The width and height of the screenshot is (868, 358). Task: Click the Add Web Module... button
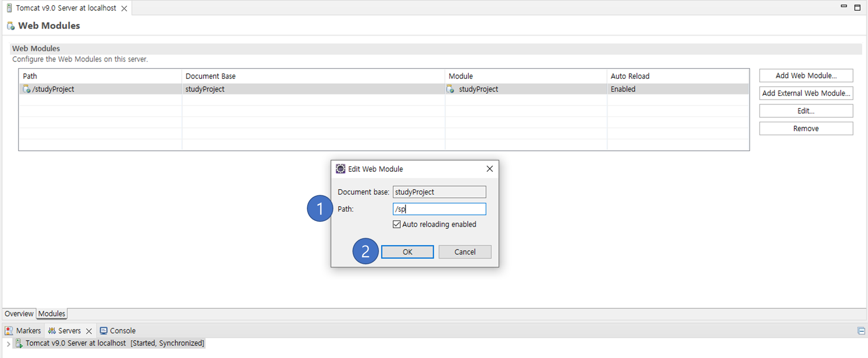pos(806,76)
